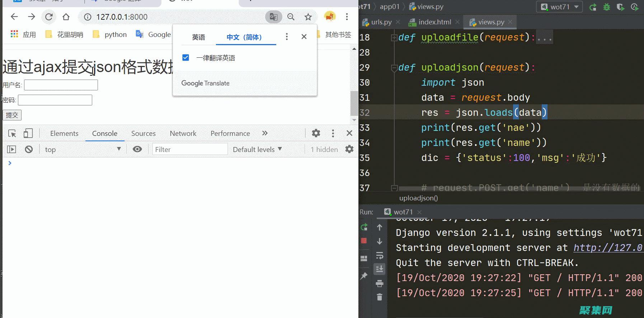Open DevTools settings gear icon
Screen dimensions: 644x318
tap(316, 133)
